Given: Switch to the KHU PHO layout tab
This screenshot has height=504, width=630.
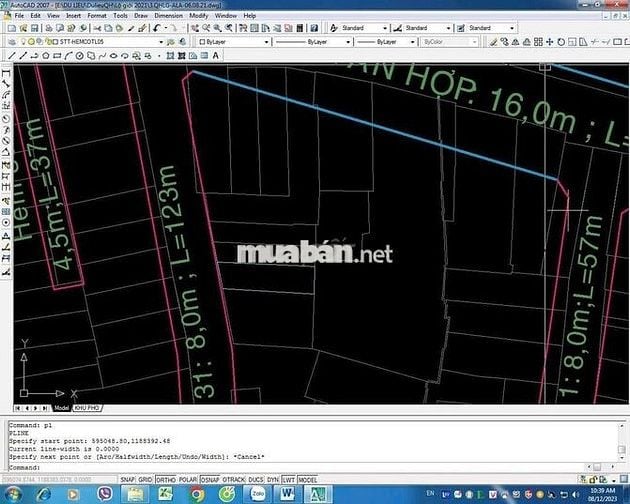Looking at the screenshot, I should [88, 409].
